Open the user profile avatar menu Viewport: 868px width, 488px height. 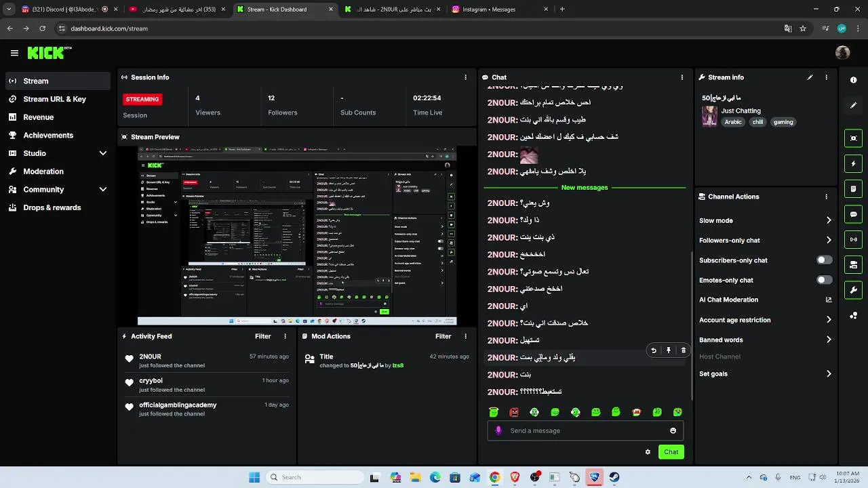point(843,53)
